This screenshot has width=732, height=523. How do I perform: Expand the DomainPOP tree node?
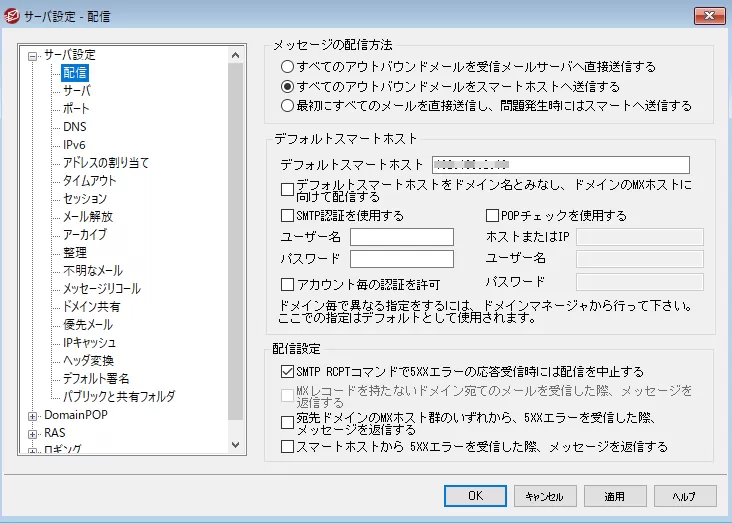click(33, 415)
